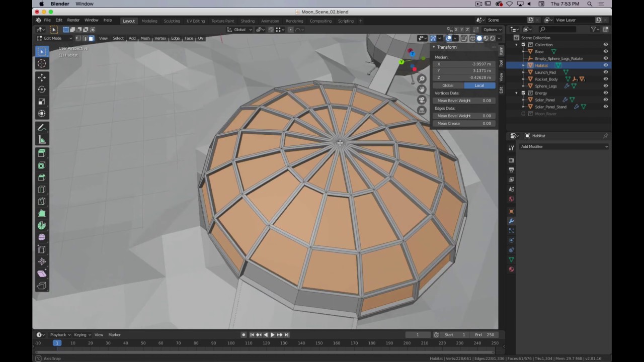Toggle visibility of Launch_Pad
644x362 pixels.
click(605, 72)
